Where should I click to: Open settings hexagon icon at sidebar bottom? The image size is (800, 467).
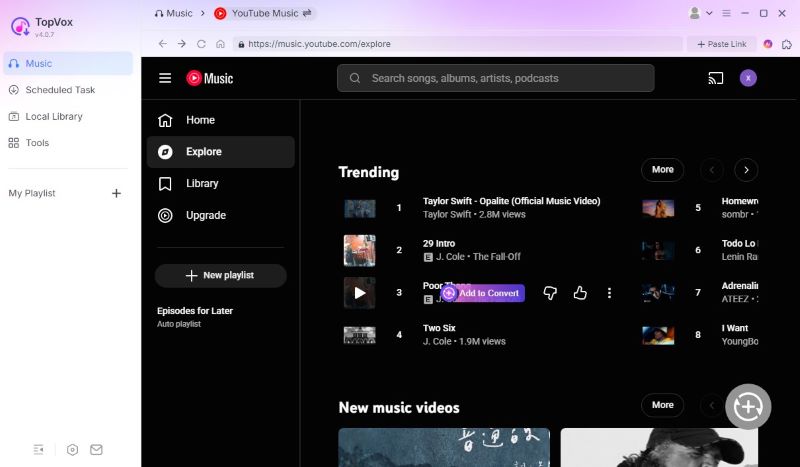tap(72, 450)
